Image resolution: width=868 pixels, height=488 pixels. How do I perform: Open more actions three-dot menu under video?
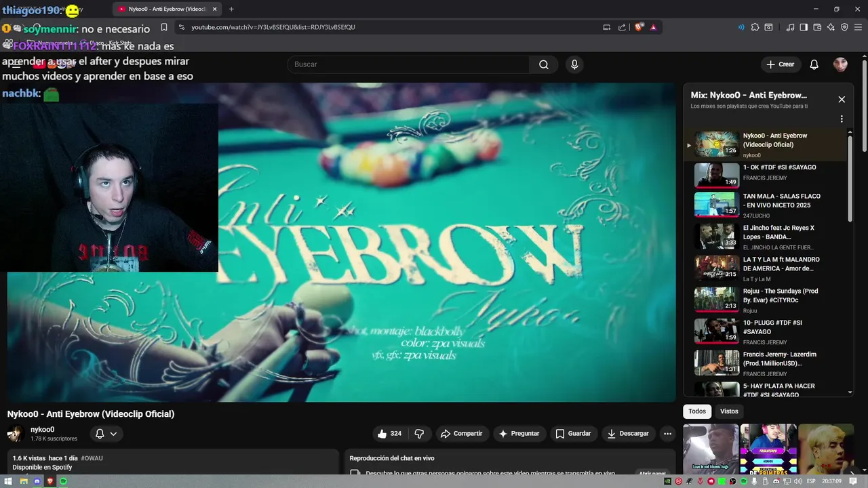(x=667, y=434)
